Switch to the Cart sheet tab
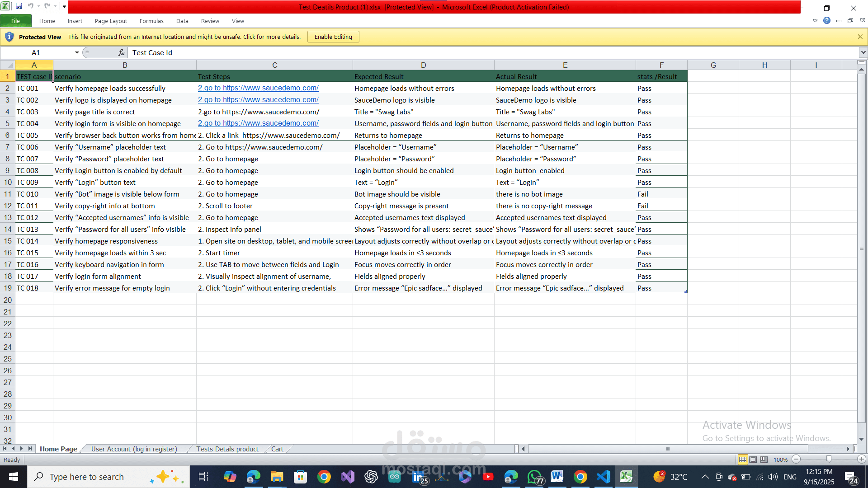Screen dimensions: 868x488 point(277,449)
